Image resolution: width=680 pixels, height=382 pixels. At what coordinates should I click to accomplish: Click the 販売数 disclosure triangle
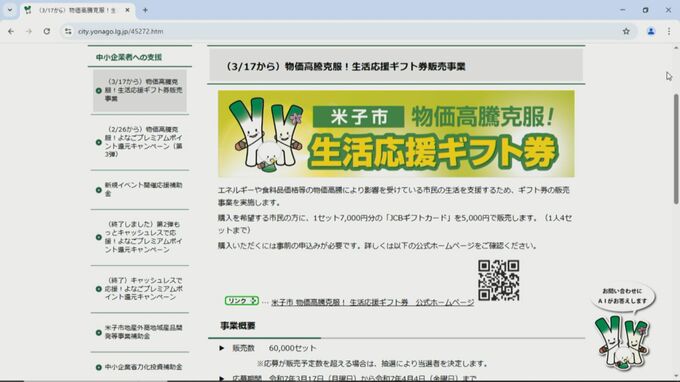click(x=222, y=348)
